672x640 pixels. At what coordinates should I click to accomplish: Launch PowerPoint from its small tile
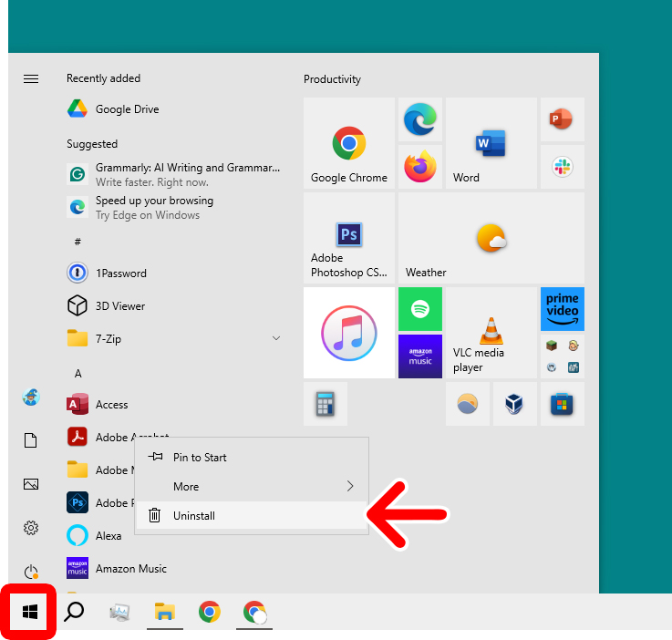pos(563,119)
